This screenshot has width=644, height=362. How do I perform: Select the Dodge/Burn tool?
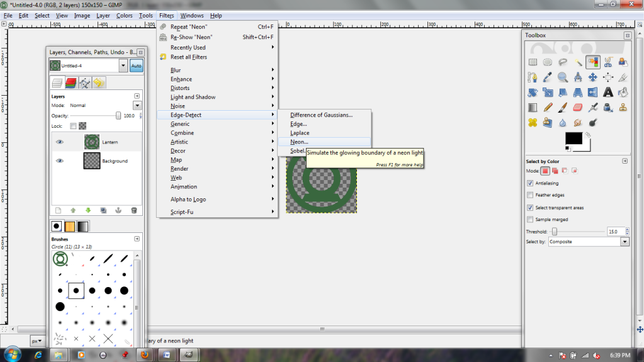(593, 123)
